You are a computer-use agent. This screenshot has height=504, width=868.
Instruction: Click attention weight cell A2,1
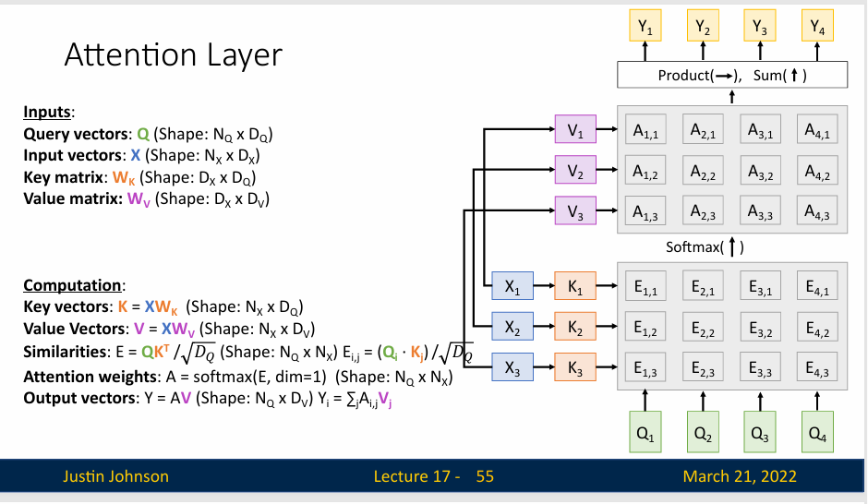coord(703,129)
